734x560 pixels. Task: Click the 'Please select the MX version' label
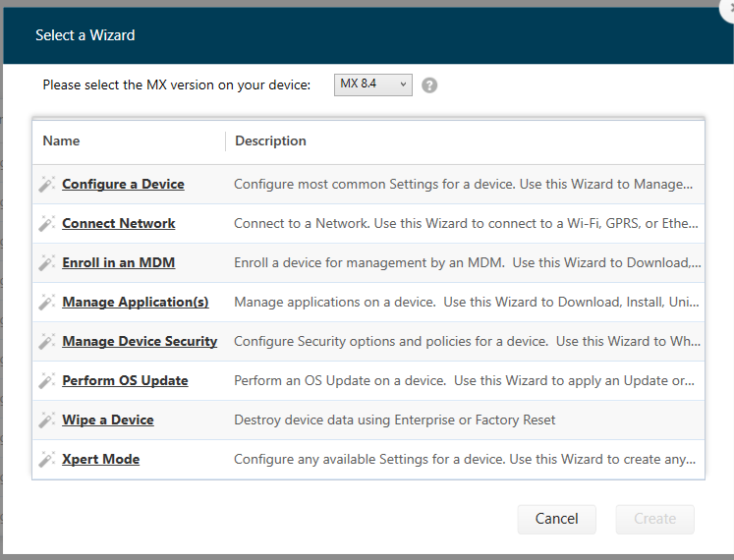click(x=177, y=85)
